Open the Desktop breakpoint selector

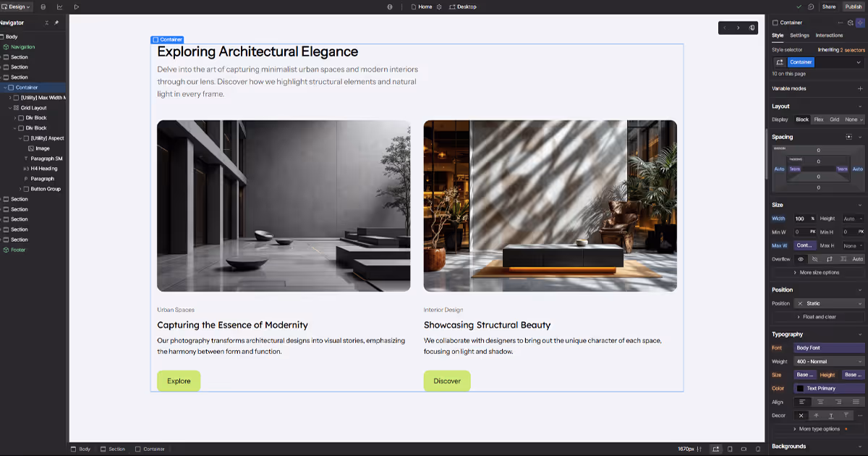point(463,7)
